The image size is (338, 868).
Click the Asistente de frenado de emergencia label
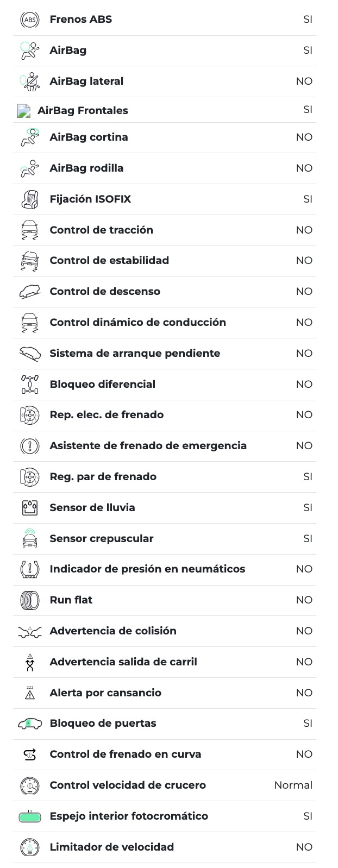tap(148, 446)
